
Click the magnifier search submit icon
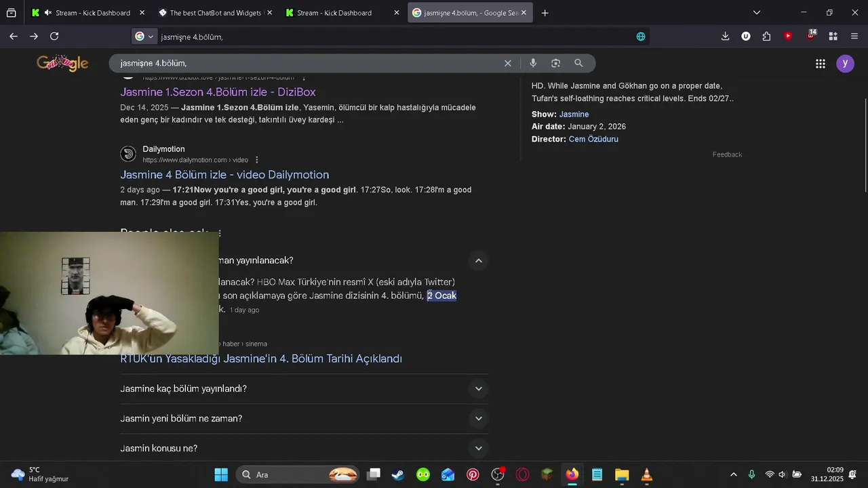coord(578,63)
